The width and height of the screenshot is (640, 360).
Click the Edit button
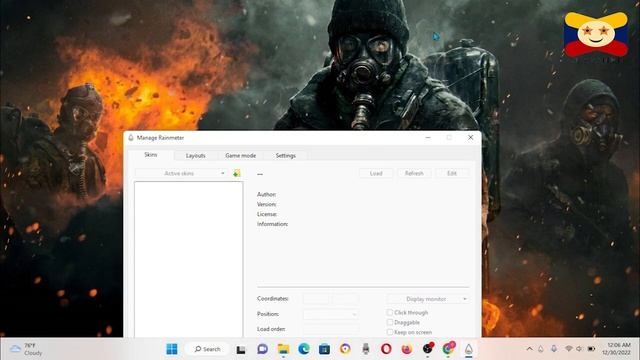[x=452, y=173]
